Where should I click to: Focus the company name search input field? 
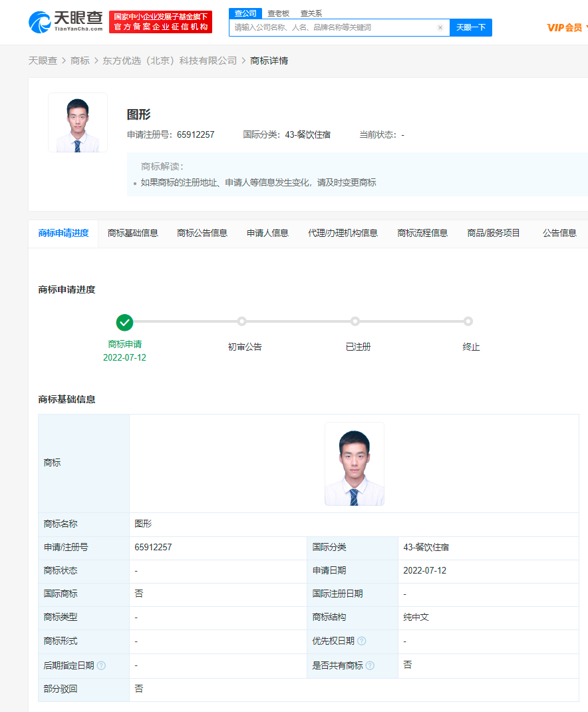tap(333, 28)
